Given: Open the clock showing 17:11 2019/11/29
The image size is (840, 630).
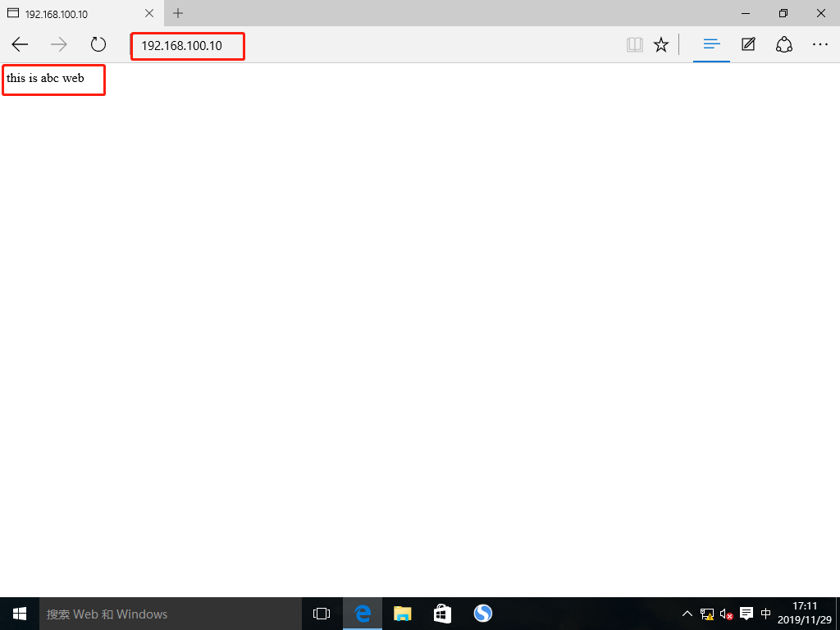Looking at the screenshot, I should point(805,614).
